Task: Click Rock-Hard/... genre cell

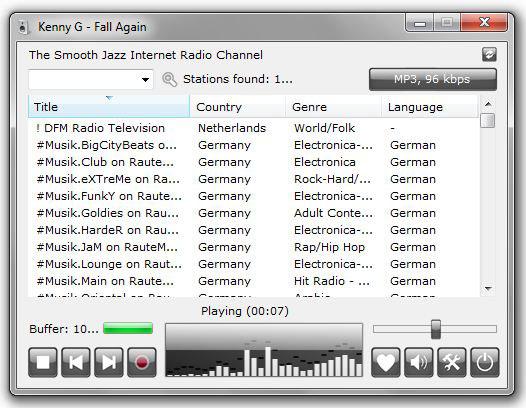Action: coord(332,179)
